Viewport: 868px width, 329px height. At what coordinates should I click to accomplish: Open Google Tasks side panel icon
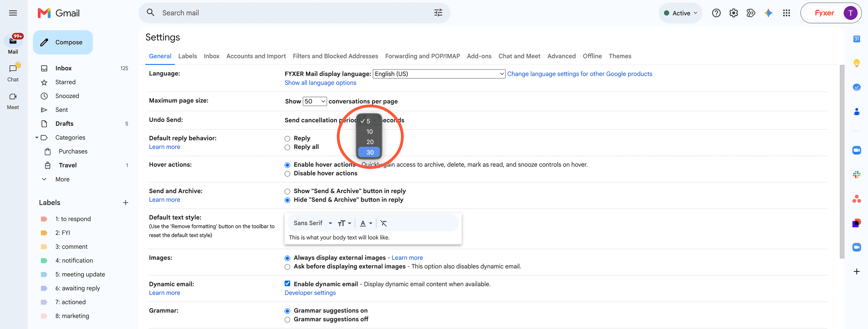coord(856,87)
